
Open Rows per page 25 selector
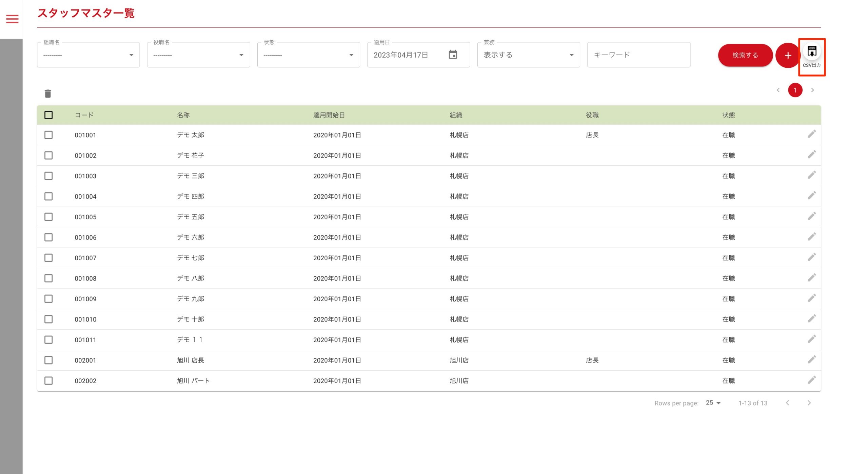tap(713, 403)
